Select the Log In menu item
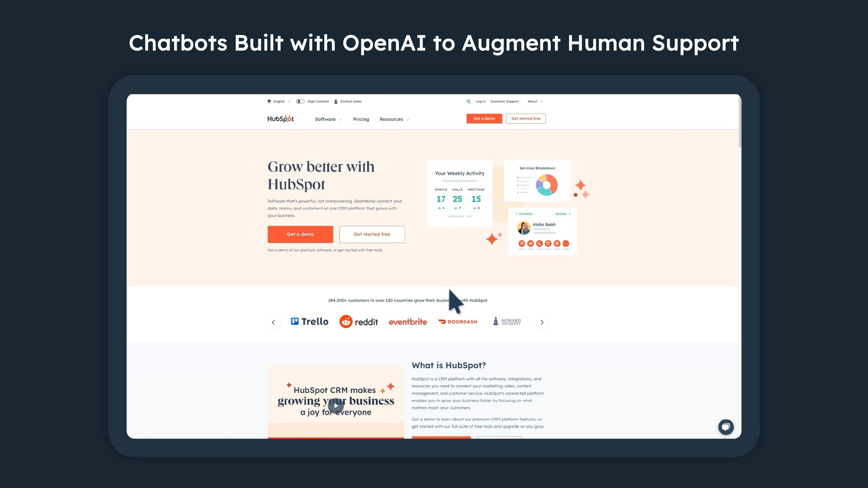Image resolution: width=868 pixels, height=488 pixels. tap(480, 101)
